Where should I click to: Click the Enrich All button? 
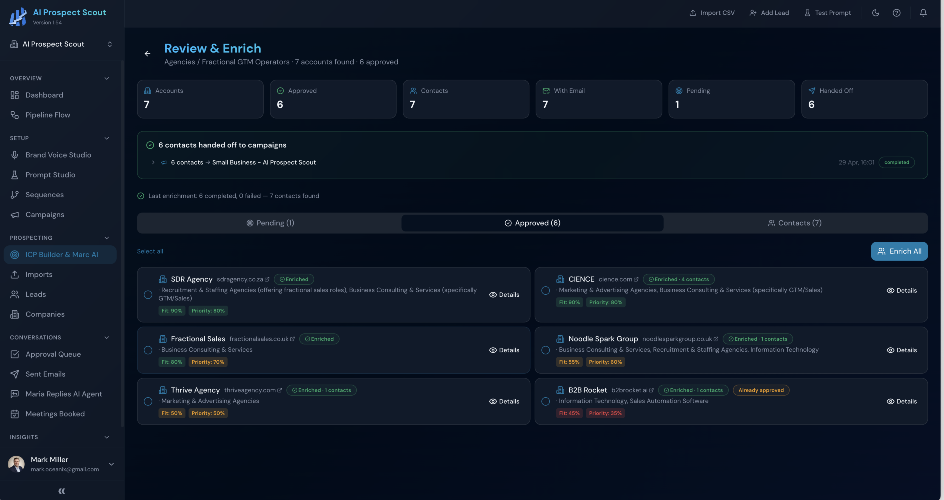pos(899,252)
